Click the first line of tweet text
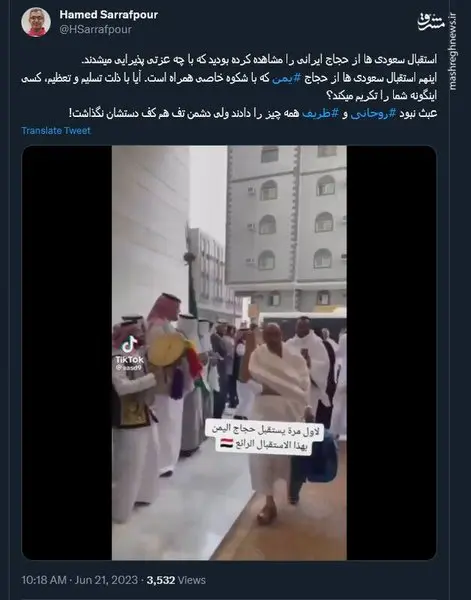471x600 pixels. 259,60
